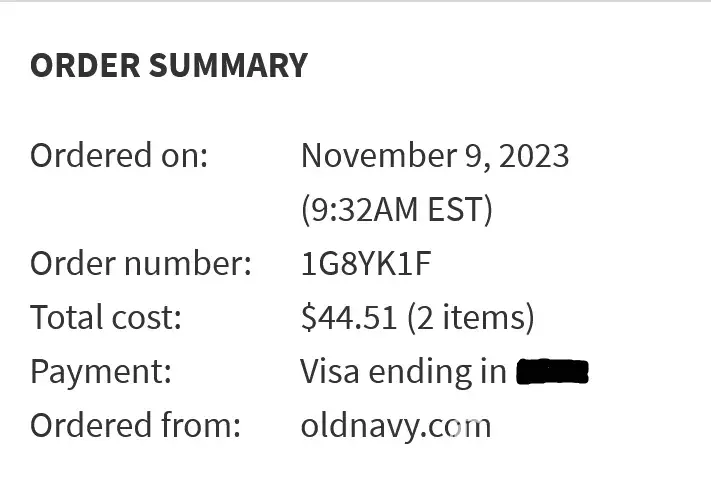Screen dimensions: 711x482
Task: Click the word "ORDER" in the heading
Action: (x=86, y=65)
